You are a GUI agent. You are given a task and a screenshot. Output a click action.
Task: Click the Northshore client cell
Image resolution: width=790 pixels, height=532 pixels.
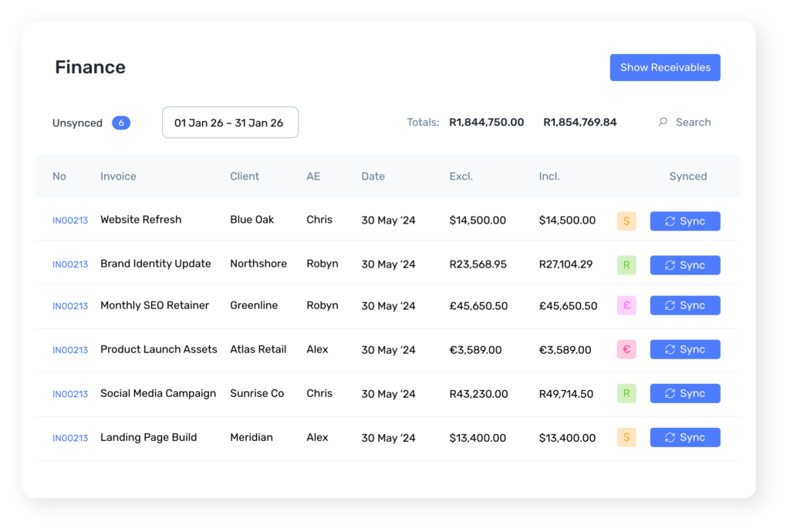pos(258,264)
